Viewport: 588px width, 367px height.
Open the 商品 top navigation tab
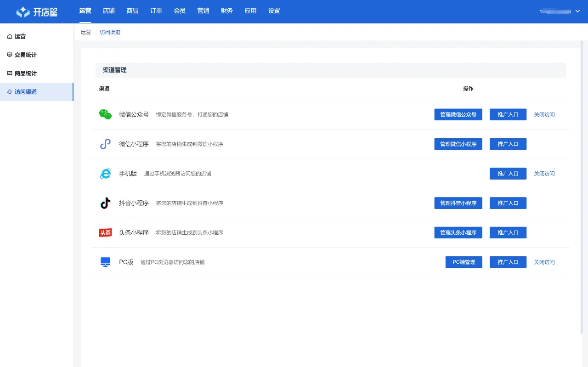132,11
